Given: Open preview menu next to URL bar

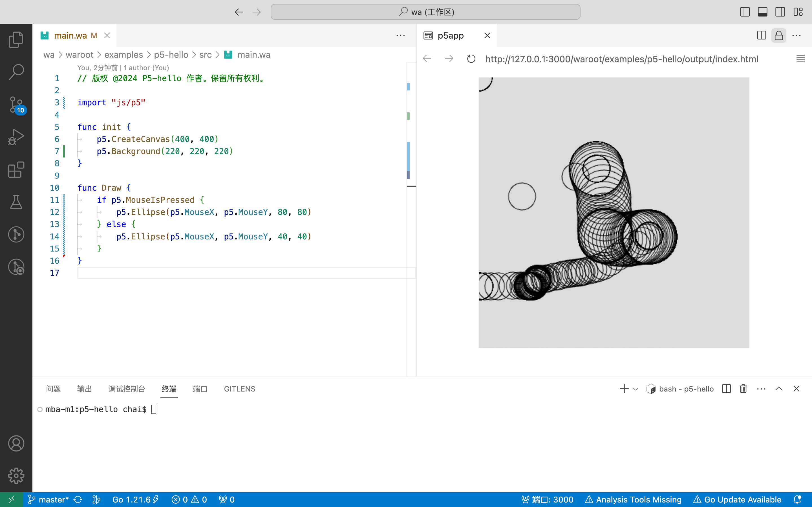Looking at the screenshot, I should pyautogui.click(x=800, y=59).
